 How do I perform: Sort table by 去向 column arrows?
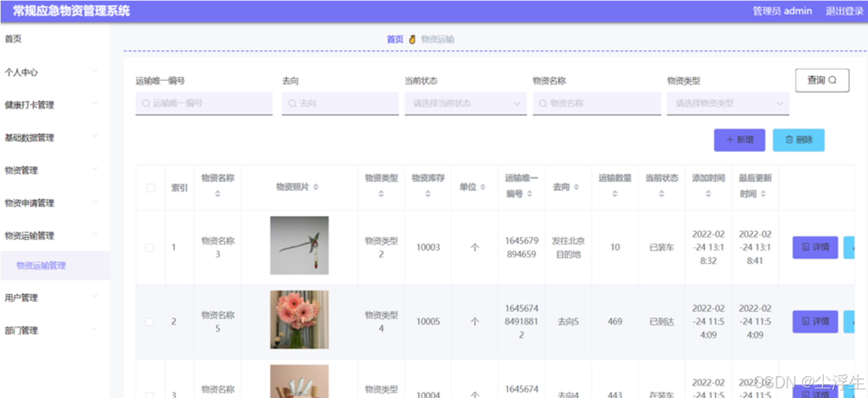[x=576, y=187]
